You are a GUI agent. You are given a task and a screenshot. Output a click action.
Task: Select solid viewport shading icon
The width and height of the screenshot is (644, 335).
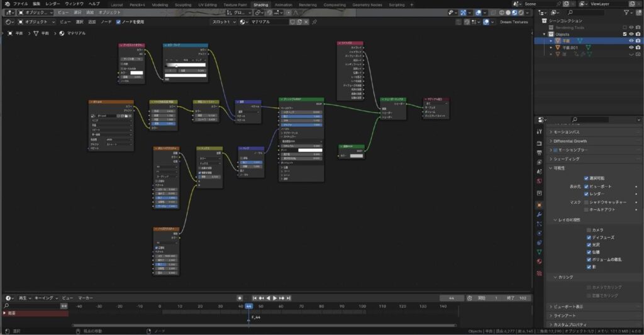508,13
